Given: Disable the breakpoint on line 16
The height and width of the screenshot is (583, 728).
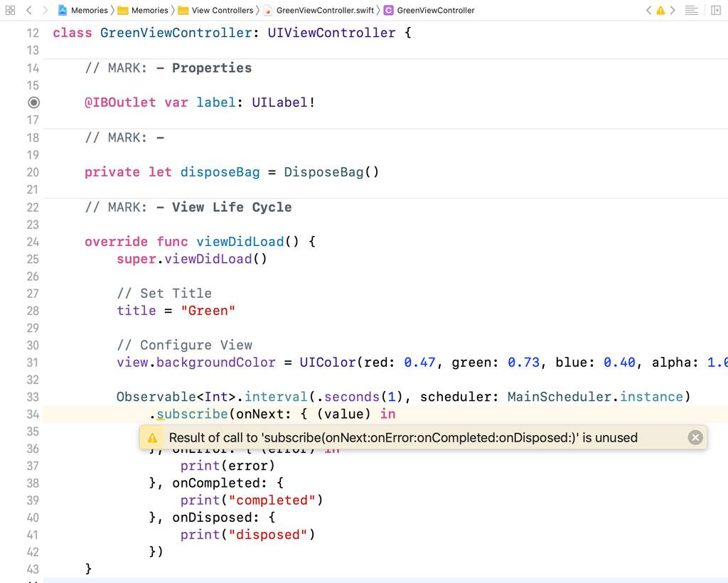Looking at the screenshot, I should (x=33, y=102).
